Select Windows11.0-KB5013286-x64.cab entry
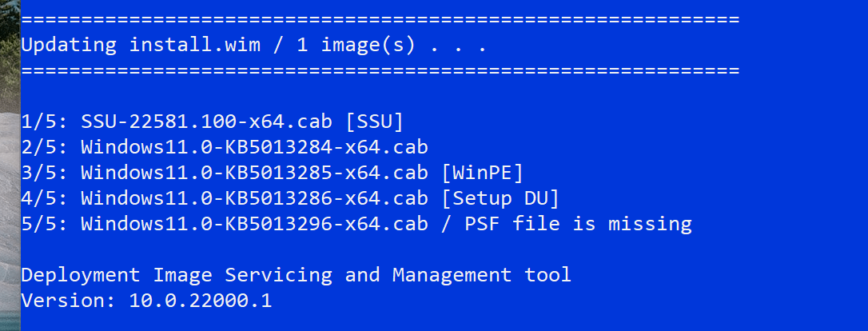 coord(254,198)
